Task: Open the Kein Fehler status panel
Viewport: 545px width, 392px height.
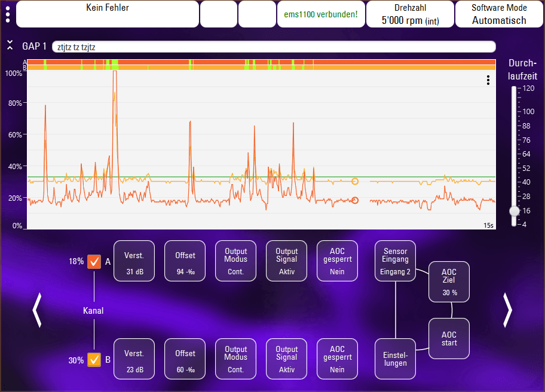Action: [108, 14]
